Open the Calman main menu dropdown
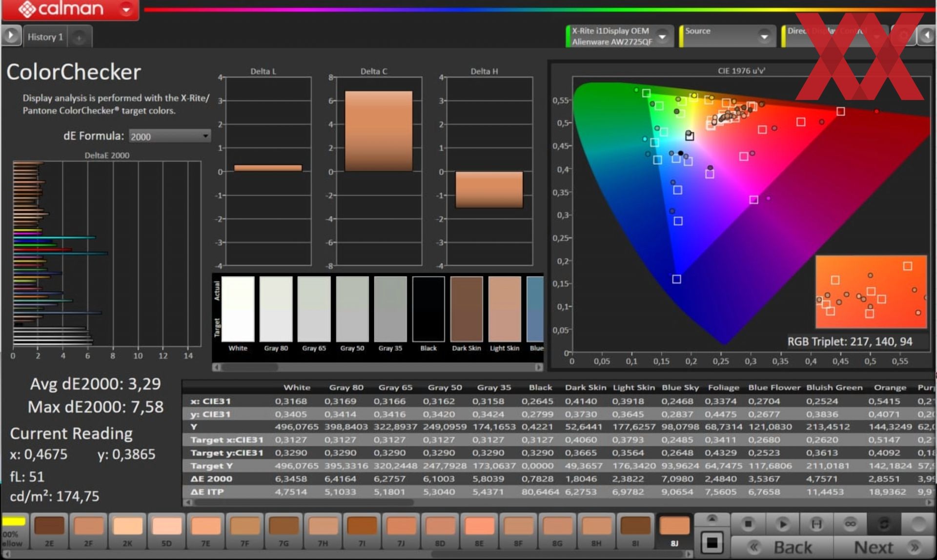The image size is (937, 560). 126,9
